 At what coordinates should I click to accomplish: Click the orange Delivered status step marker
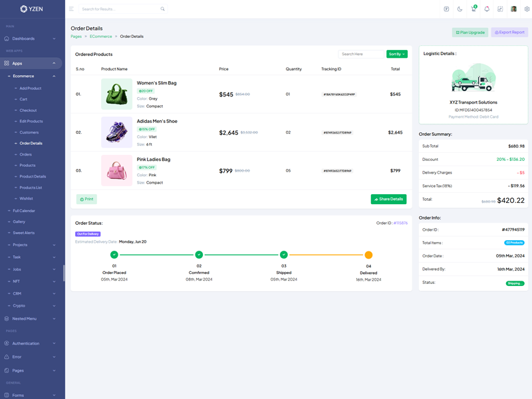pos(368,255)
